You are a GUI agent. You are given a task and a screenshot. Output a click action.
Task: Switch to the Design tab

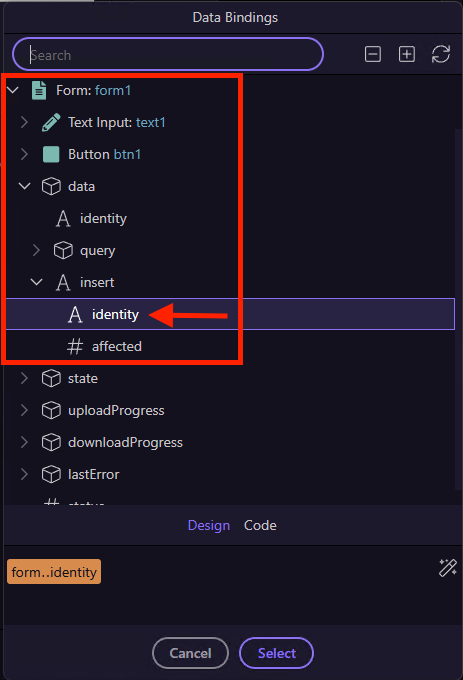[209, 525]
